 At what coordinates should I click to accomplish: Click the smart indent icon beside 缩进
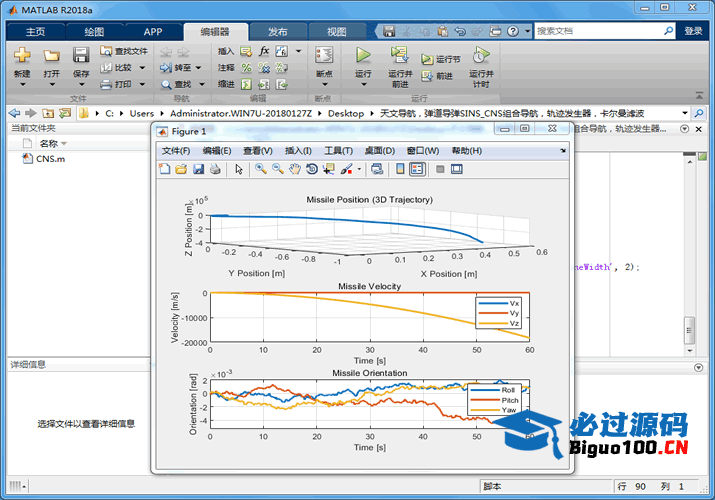(x=246, y=84)
